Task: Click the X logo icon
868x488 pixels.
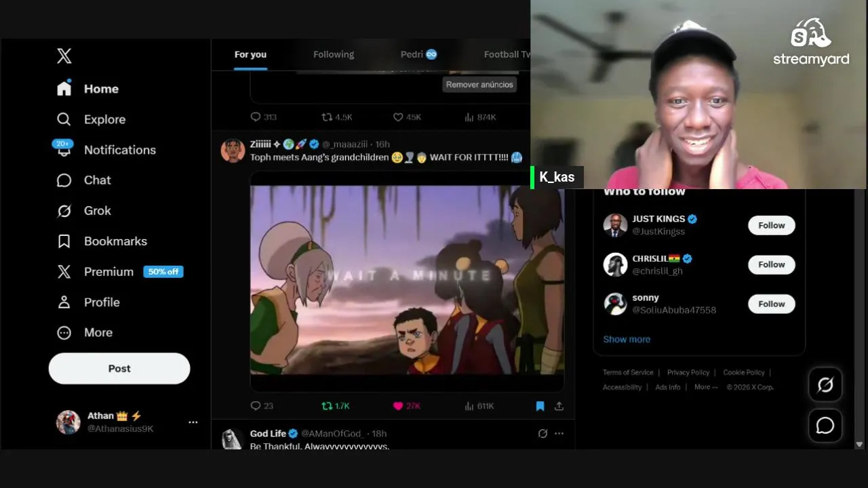Action: click(x=64, y=56)
